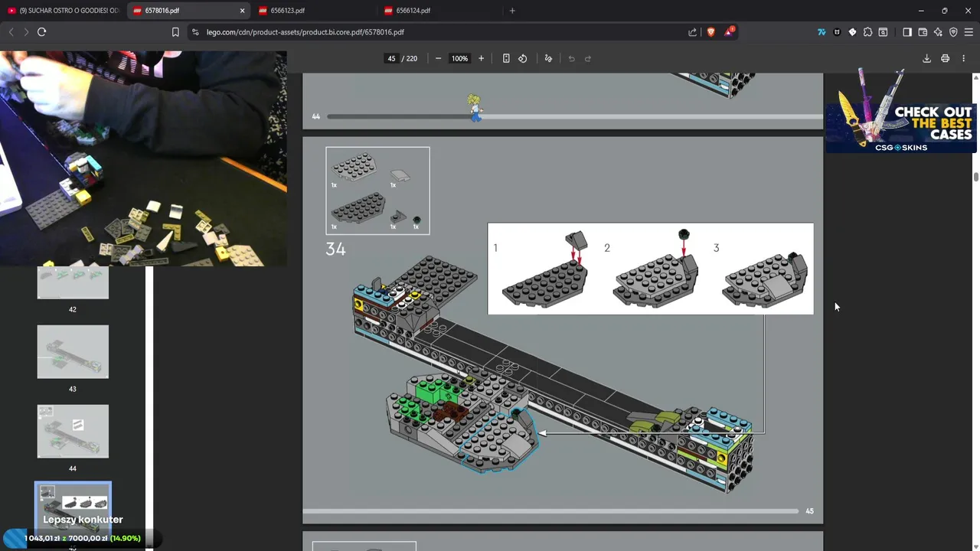
Task: Go back using the browser back arrow
Action: click(x=11, y=32)
